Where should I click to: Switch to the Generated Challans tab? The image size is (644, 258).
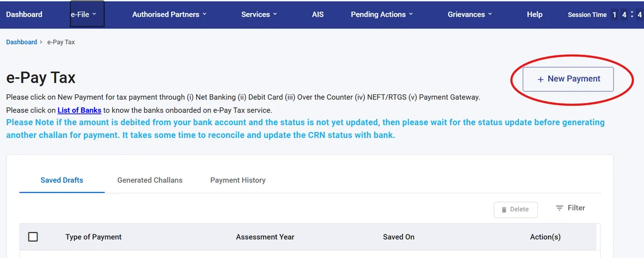(x=150, y=180)
